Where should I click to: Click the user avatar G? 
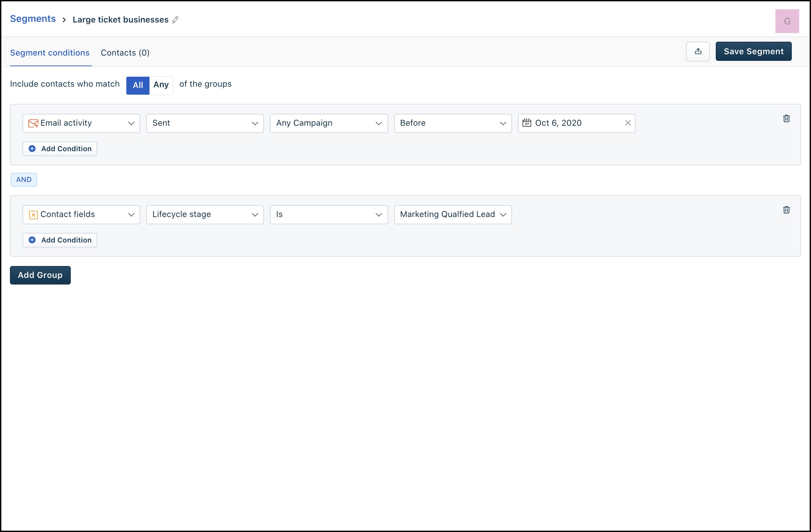[787, 21]
